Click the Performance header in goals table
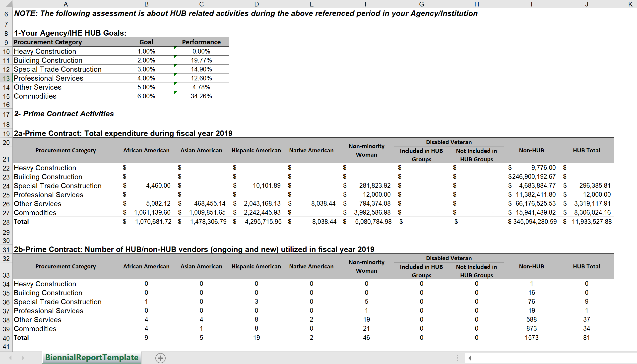Image resolution: width=637 pixels, height=364 pixels. (x=201, y=42)
